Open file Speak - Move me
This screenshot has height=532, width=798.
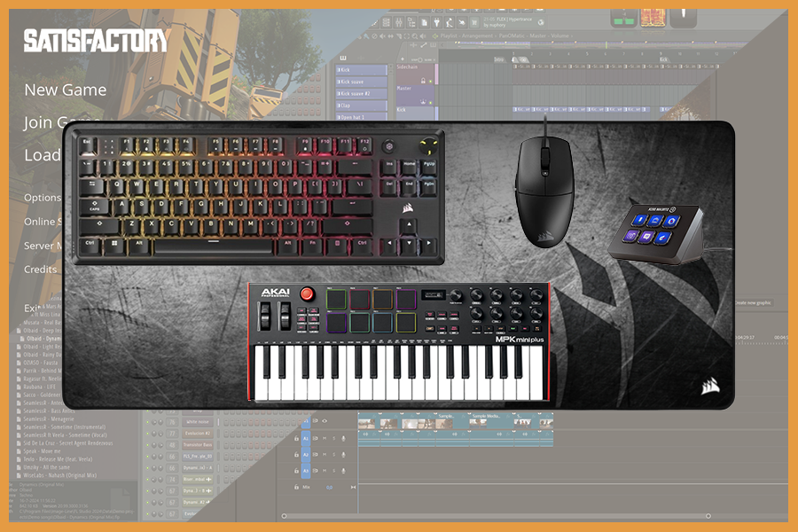click(41, 451)
